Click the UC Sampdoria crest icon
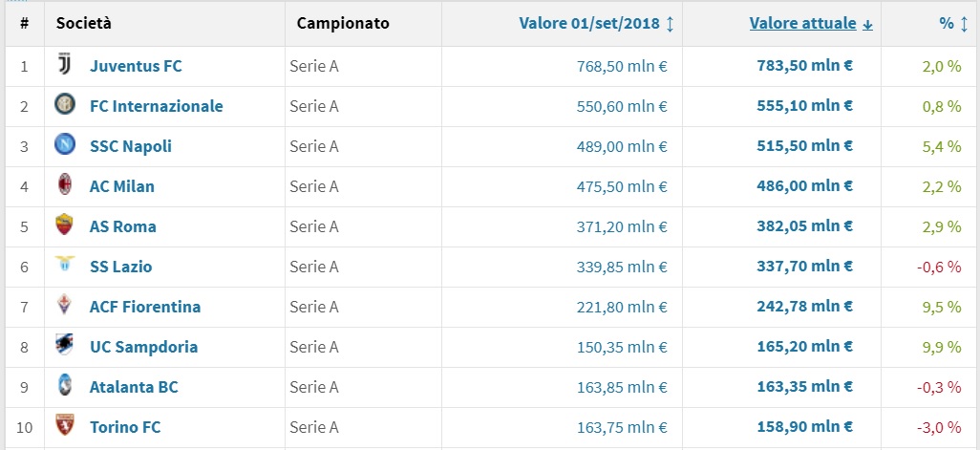The height and width of the screenshot is (450, 980). [64, 347]
